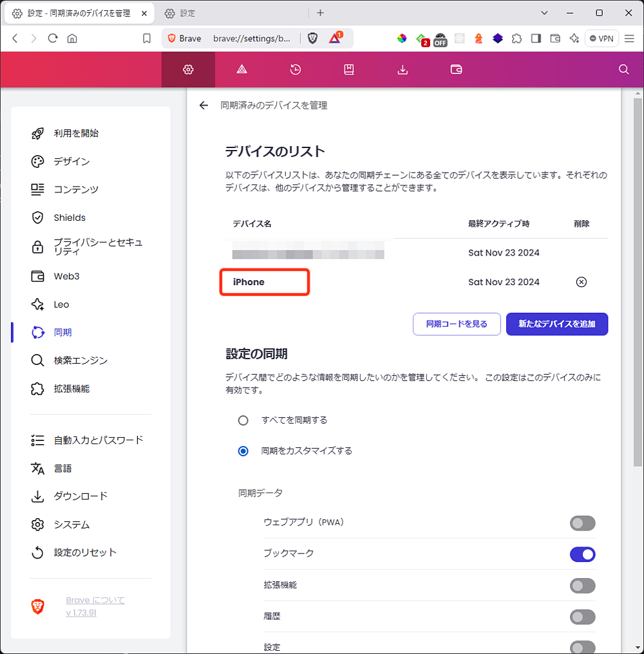Select the すべてを同期する radio button

[x=243, y=420]
